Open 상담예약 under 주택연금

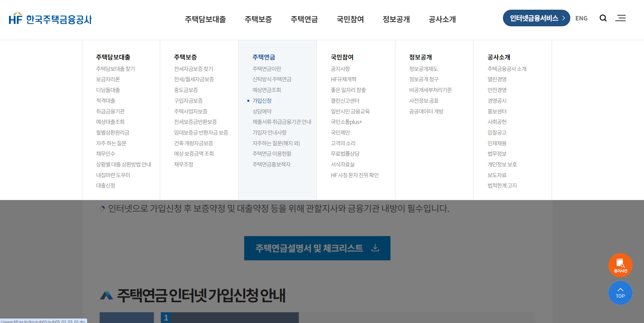[x=262, y=111]
